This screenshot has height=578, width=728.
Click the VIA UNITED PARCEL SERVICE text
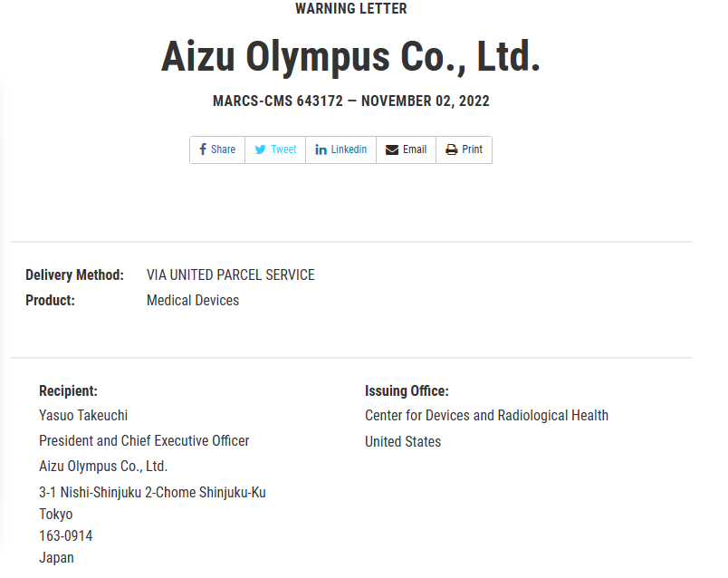pos(230,275)
